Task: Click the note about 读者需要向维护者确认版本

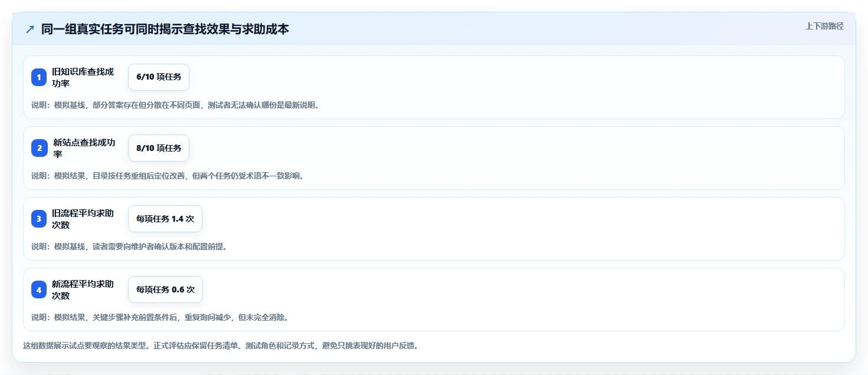Action: click(129, 246)
